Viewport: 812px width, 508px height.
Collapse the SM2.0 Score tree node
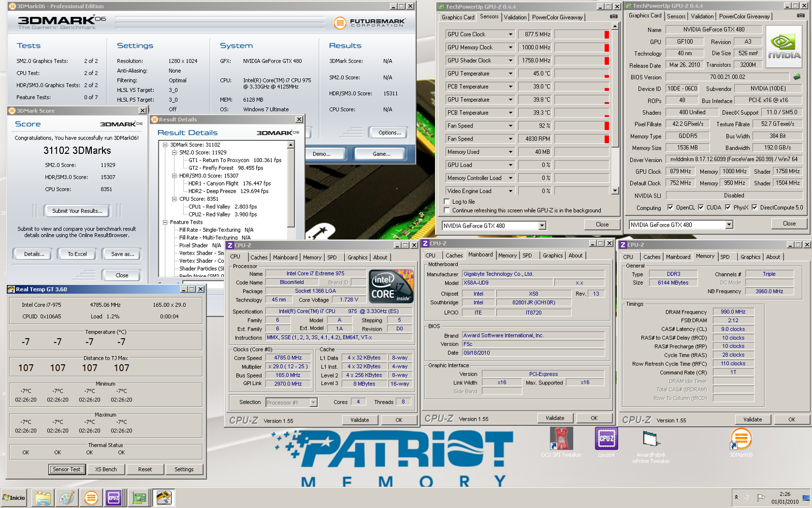pyautogui.click(x=174, y=152)
